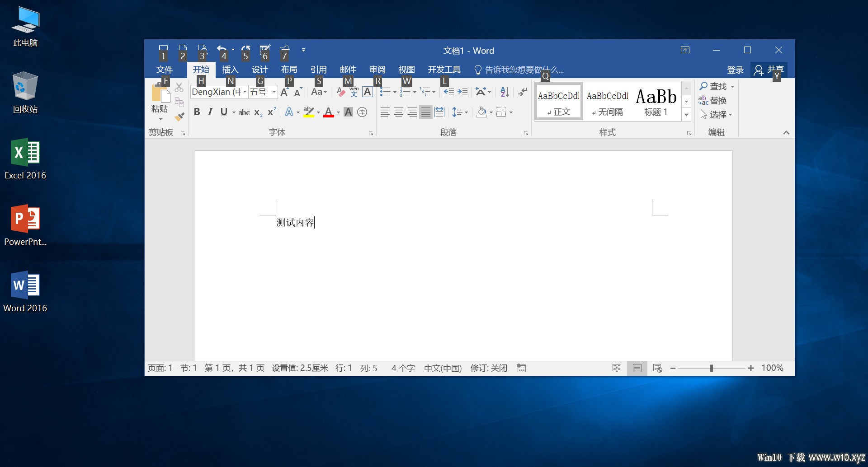
Task: Click the Save icon in quick access toolbar
Action: [x=163, y=49]
